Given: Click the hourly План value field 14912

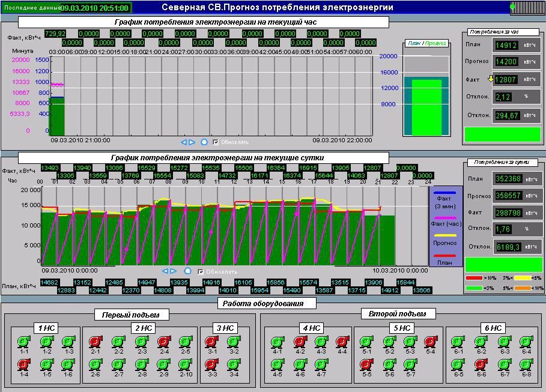Looking at the screenshot, I should (508, 45).
